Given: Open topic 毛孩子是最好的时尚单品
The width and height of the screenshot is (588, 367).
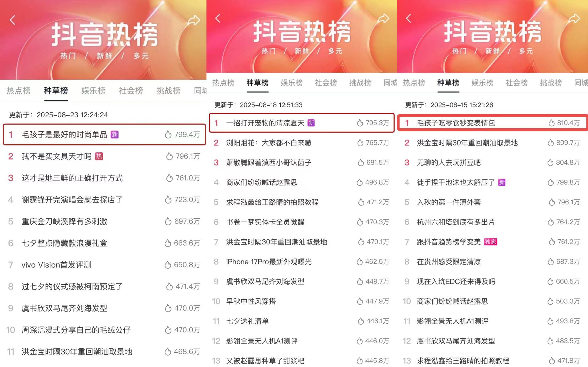Looking at the screenshot, I should pos(64,135).
